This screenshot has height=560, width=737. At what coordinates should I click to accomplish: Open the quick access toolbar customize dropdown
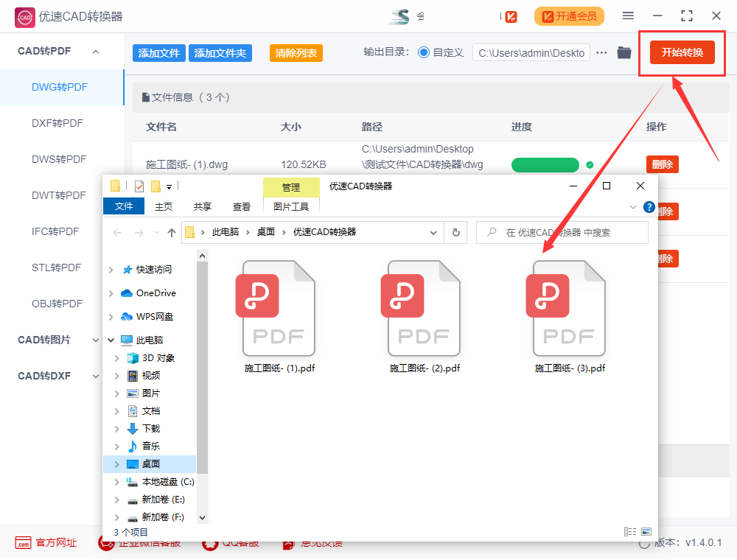tap(170, 187)
